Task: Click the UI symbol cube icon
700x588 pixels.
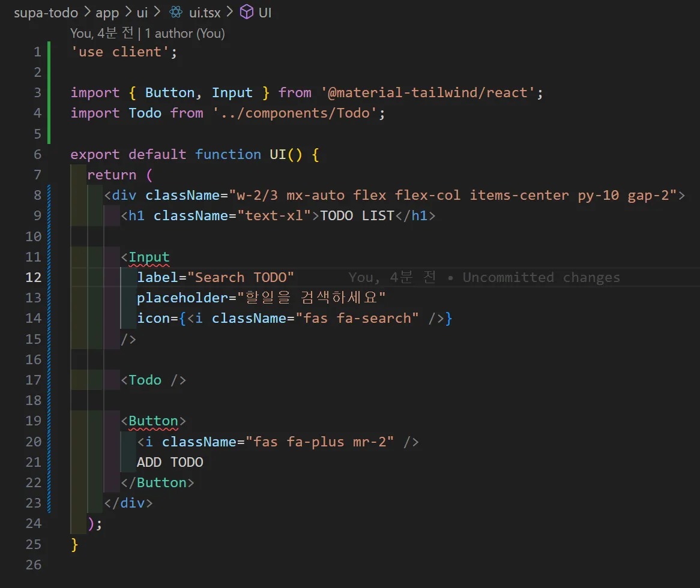Action: (246, 12)
